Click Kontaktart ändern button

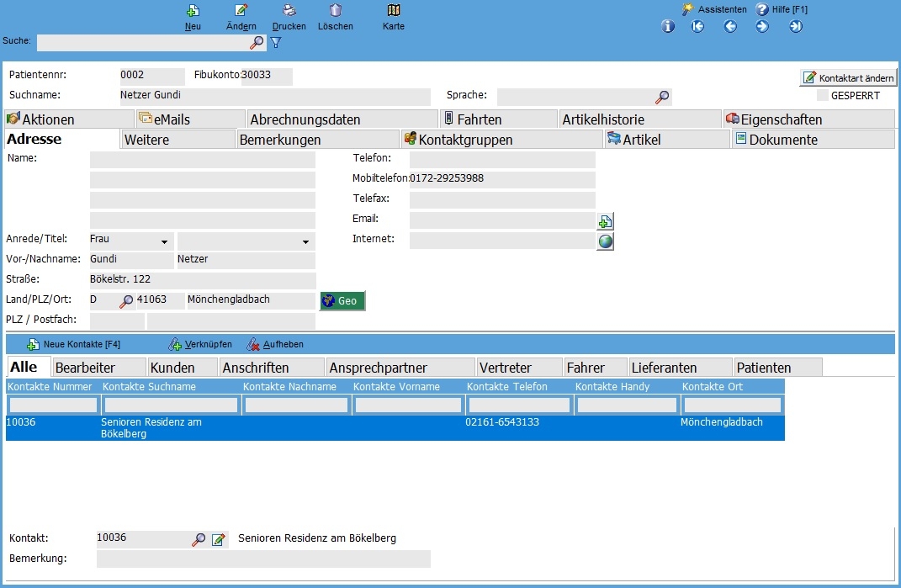(848, 77)
